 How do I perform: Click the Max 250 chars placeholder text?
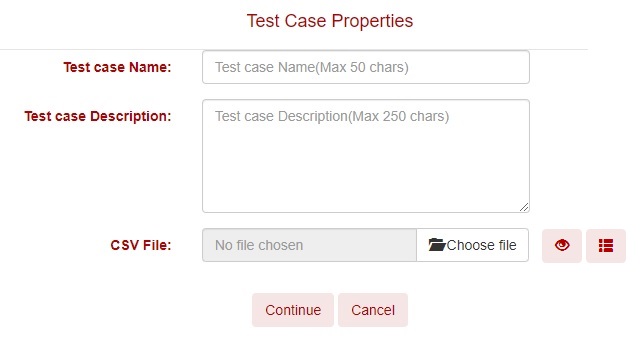click(x=399, y=116)
